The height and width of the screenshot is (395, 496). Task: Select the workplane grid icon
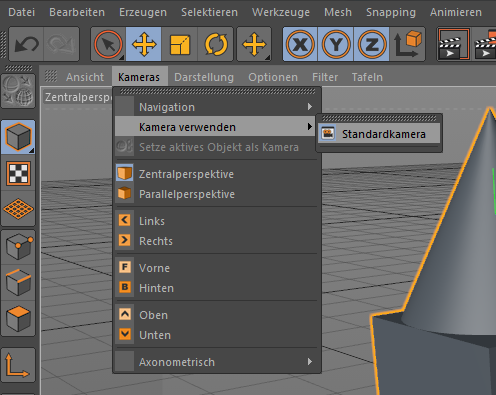point(18,209)
